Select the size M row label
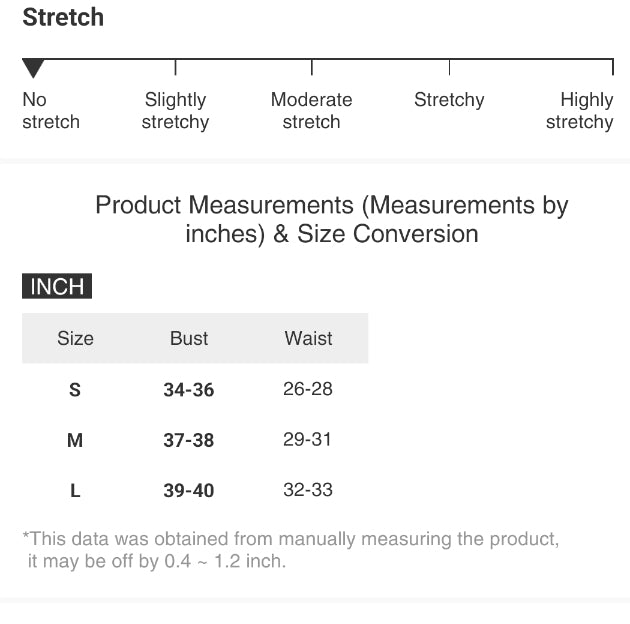The width and height of the screenshot is (630, 624). pos(75,440)
